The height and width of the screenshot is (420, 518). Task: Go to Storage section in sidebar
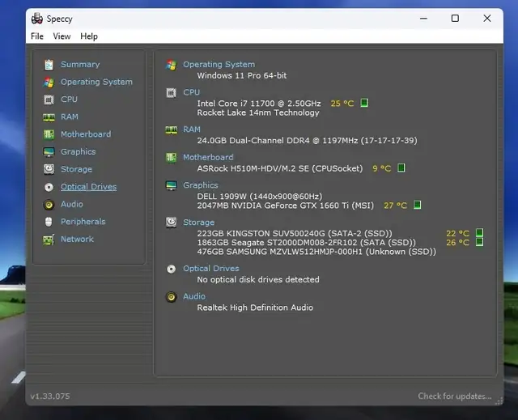[76, 169]
